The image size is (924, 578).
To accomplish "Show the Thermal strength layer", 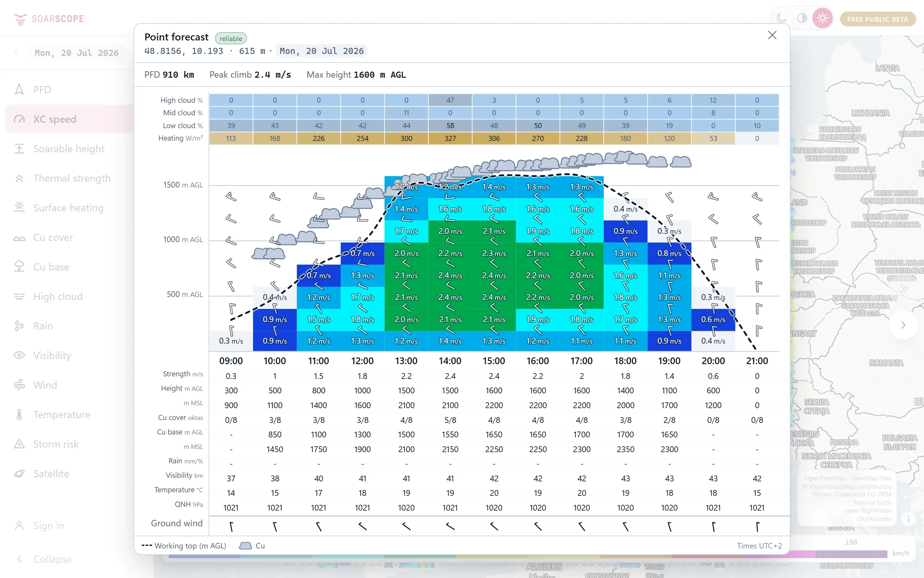I will [x=69, y=178].
